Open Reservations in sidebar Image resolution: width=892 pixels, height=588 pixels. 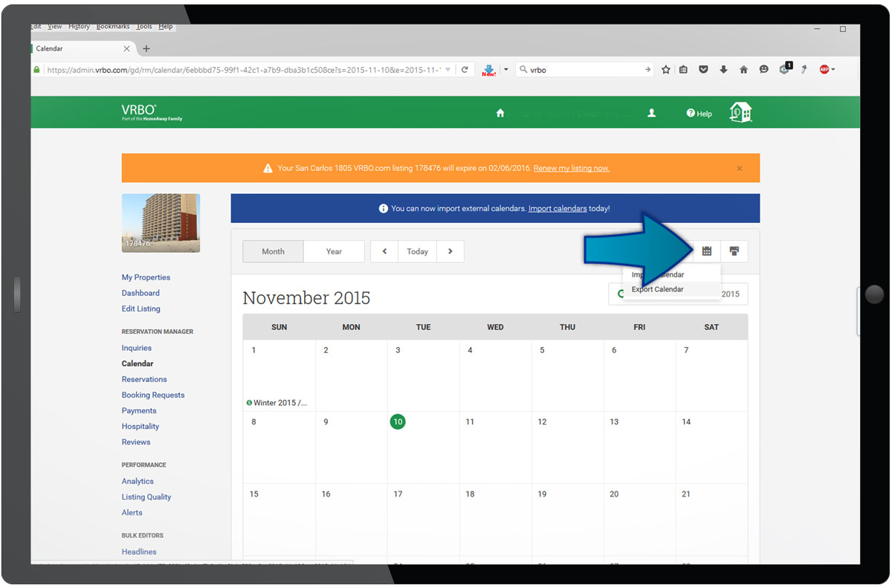pos(144,379)
